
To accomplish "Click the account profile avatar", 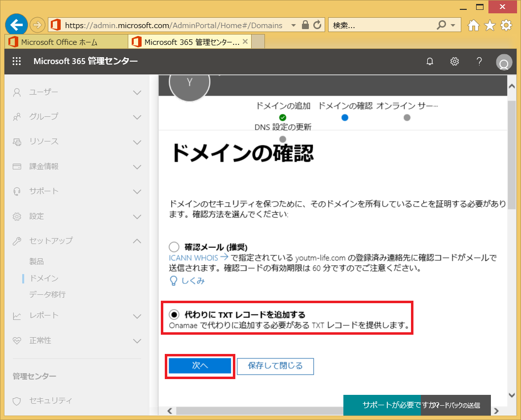I will (504, 62).
